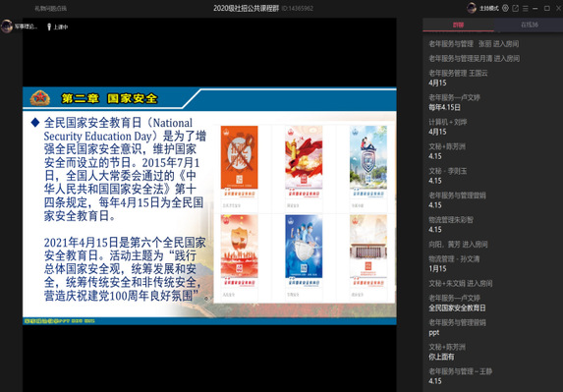
Task: Switch to the online members tab
Action: tap(529, 25)
